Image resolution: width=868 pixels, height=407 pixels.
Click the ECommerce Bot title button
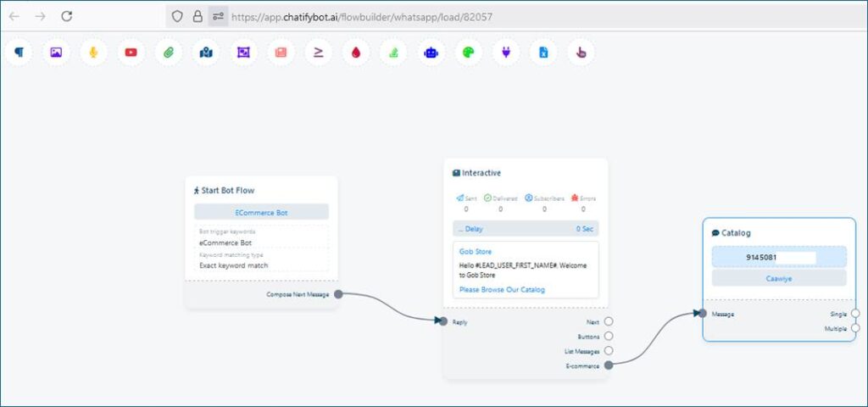pos(261,213)
